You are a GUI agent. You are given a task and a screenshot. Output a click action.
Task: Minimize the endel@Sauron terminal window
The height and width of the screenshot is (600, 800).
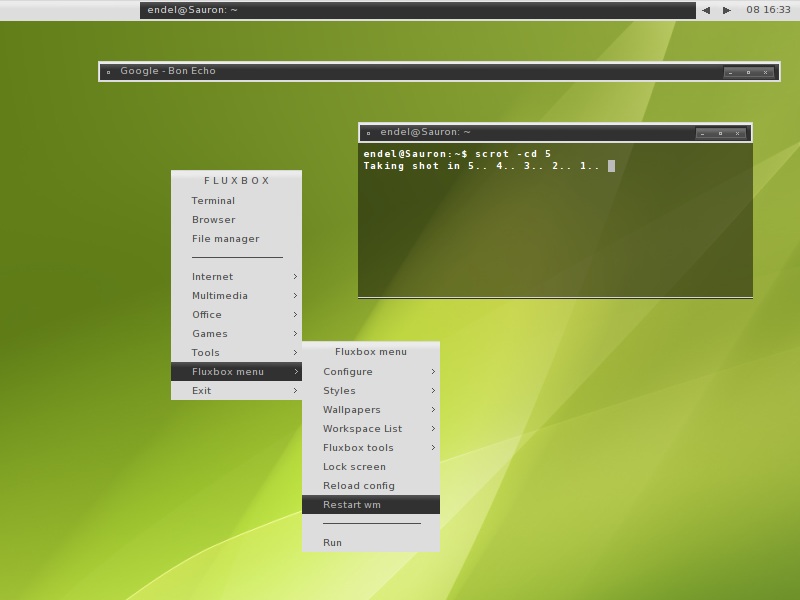(x=703, y=133)
